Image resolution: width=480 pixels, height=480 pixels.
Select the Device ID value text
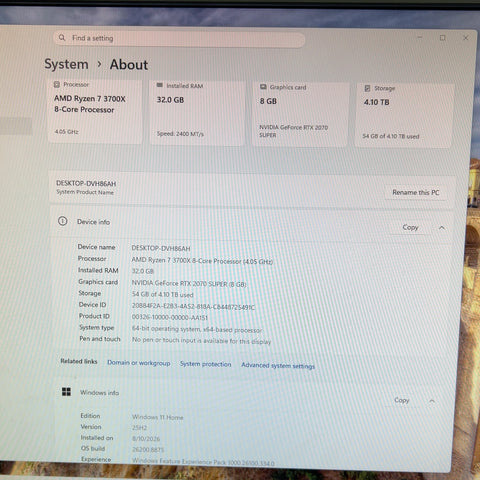[x=193, y=307]
